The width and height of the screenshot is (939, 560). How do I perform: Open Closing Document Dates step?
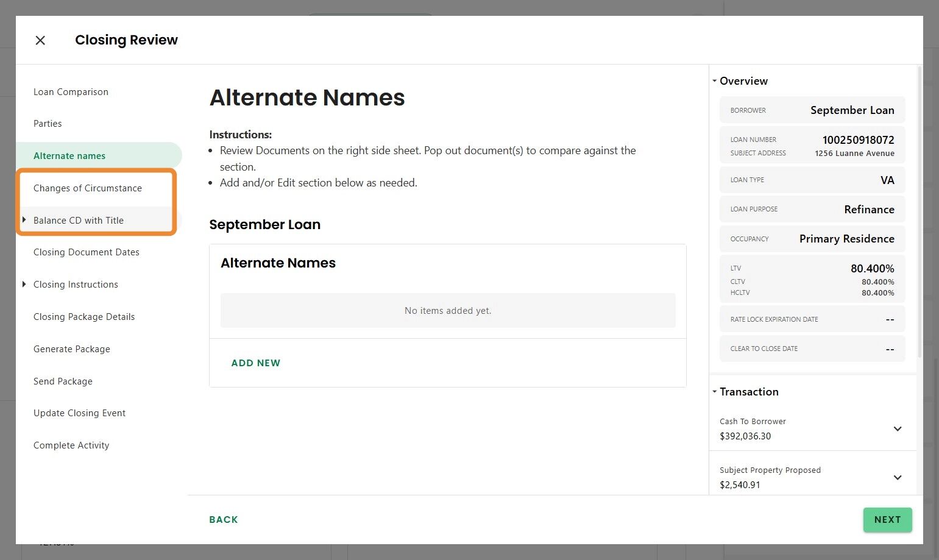pyautogui.click(x=87, y=252)
